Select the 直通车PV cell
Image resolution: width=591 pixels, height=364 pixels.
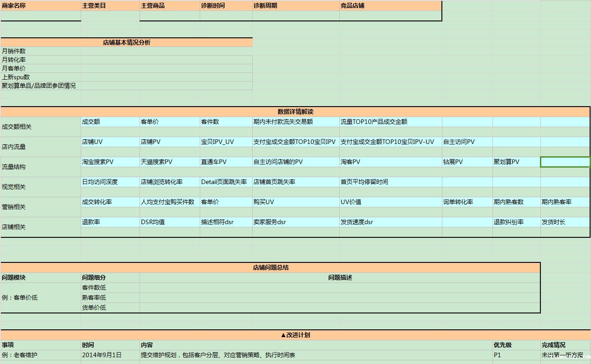(x=226, y=162)
